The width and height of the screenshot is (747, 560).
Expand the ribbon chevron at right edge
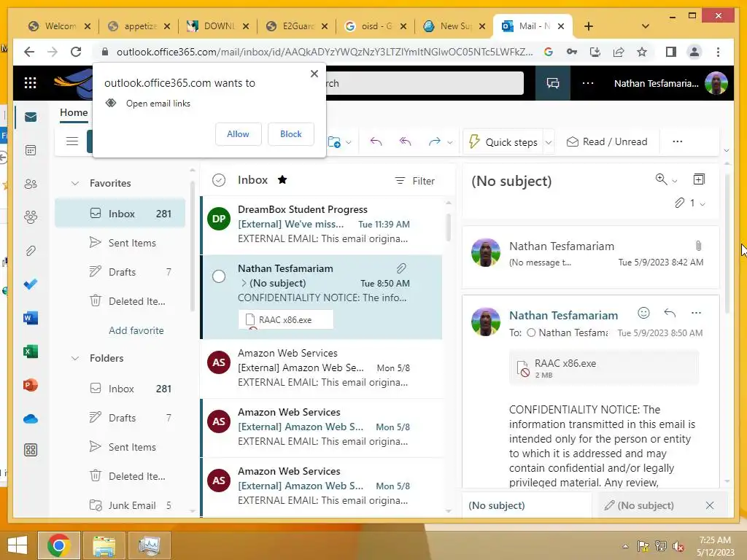point(726,150)
